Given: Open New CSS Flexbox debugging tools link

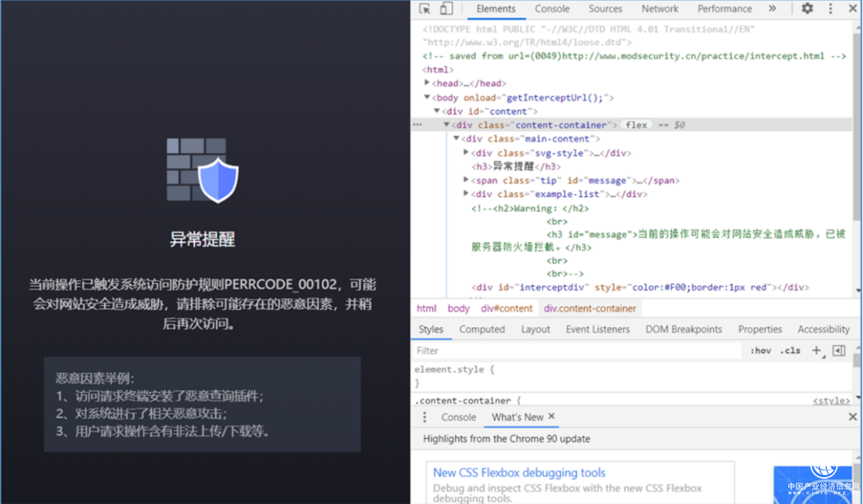Looking at the screenshot, I should 519,473.
